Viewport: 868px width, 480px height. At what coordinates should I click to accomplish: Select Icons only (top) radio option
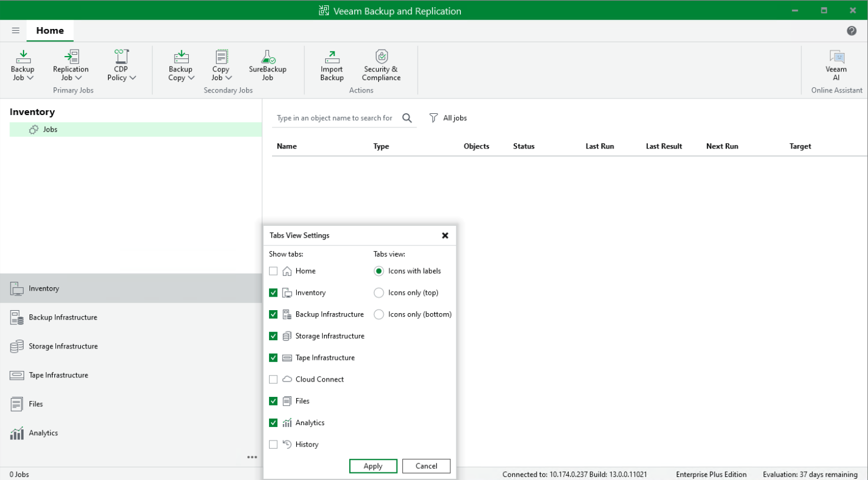[x=379, y=292]
